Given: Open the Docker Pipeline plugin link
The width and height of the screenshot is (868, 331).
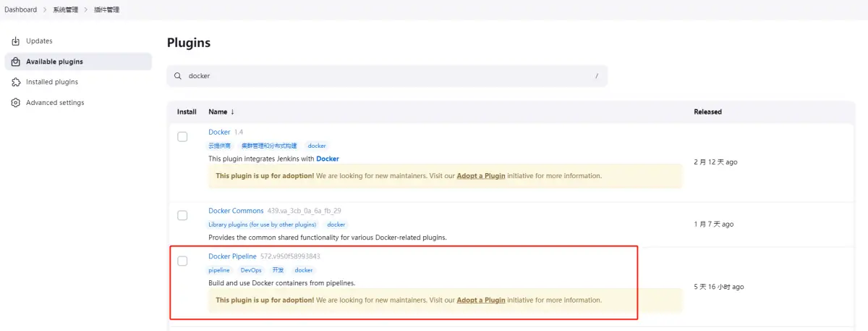Looking at the screenshot, I should tap(232, 256).
